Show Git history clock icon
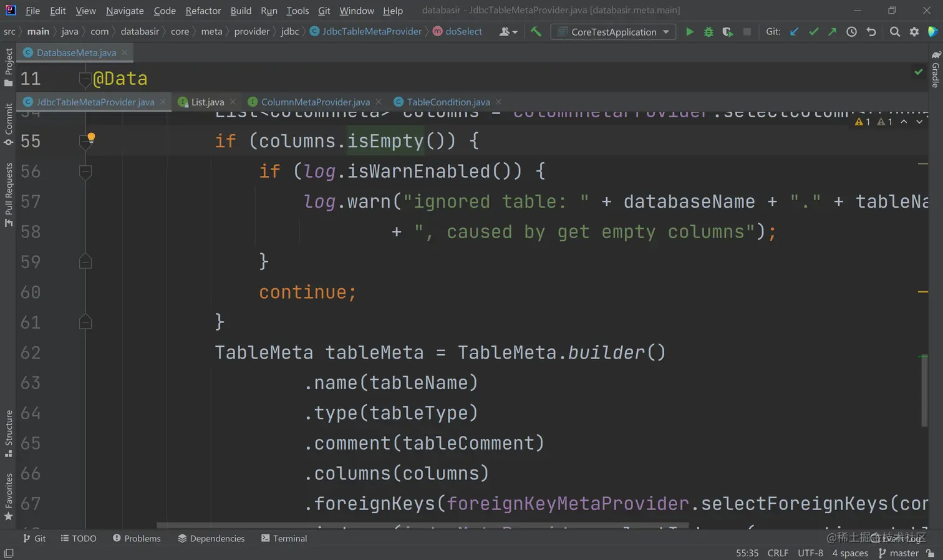The height and width of the screenshot is (560, 943). pos(851,32)
